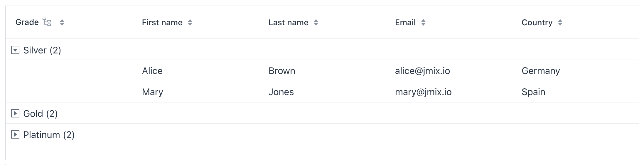Click the First name sort arrows
644x165 pixels.
190,22
